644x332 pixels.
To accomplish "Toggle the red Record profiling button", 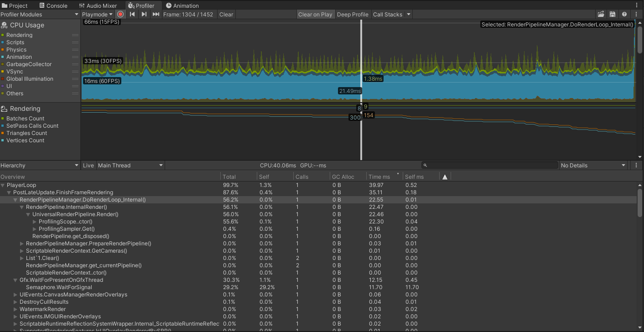I will coord(120,14).
